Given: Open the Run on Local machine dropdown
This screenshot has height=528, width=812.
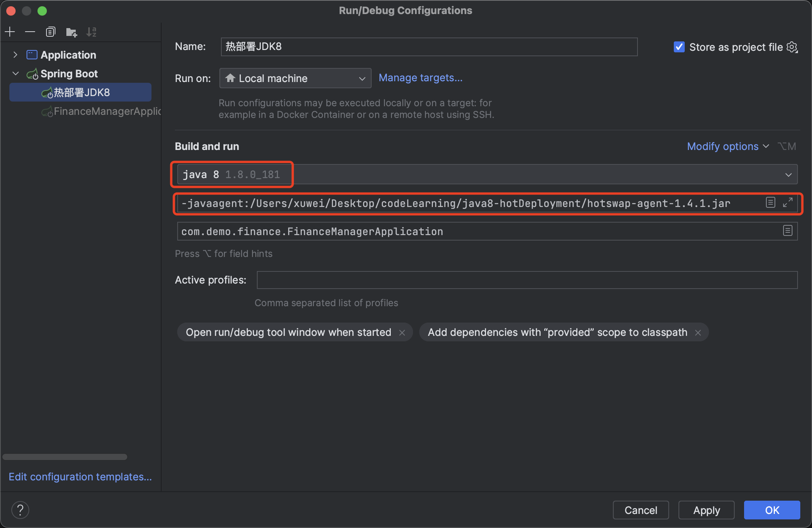Looking at the screenshot, I should tap(295, 78).
